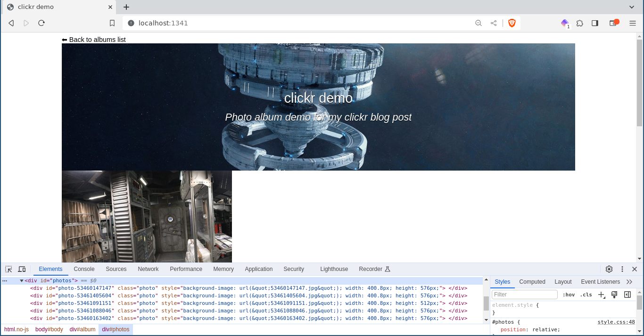Select the clickr demo browser tab
This screenshot has width=644, height=336.
click(x=58, y=7)
